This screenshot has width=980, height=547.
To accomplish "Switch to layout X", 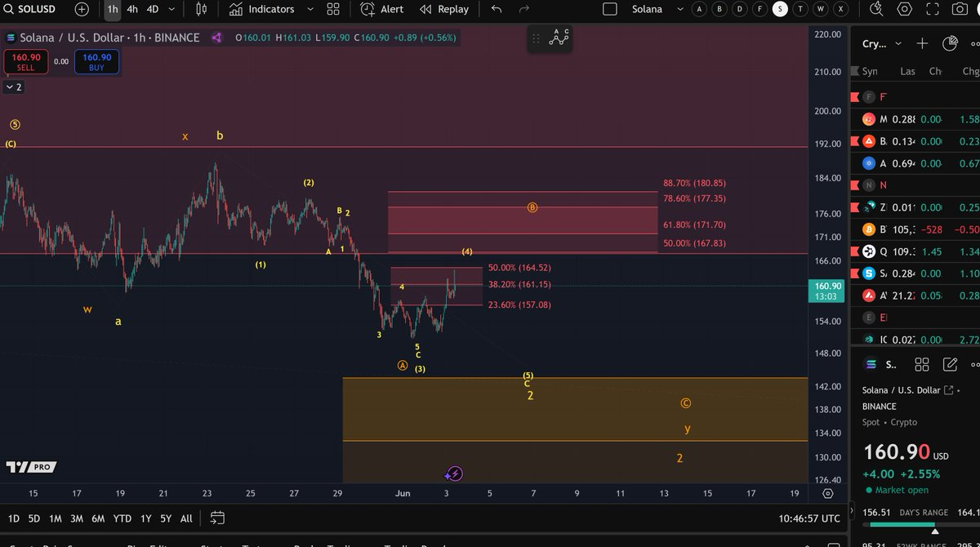I will click(x=842, y=9).
